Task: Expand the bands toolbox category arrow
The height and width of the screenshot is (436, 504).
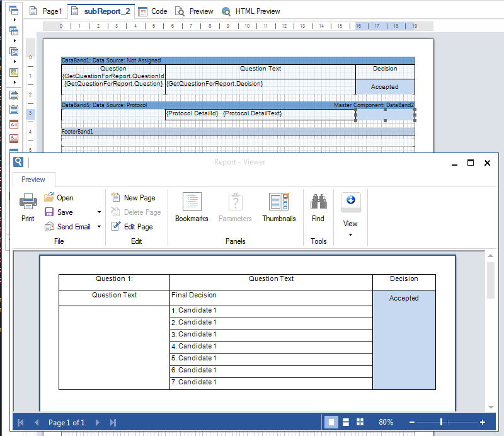Action: coord(14,20)
